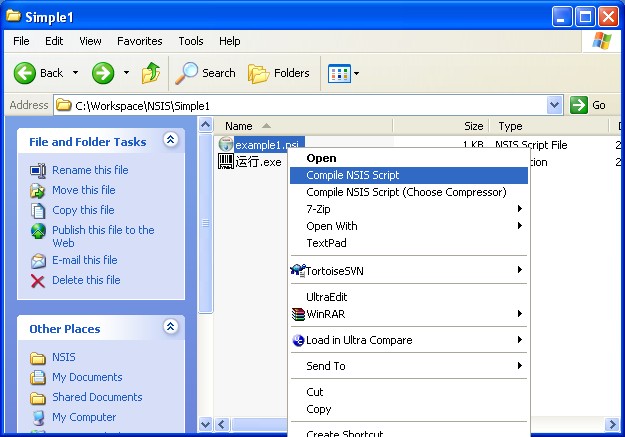Click the 运行.exe file icon
The width and height of the screenshot is (625, 437).
pos(226,161)
